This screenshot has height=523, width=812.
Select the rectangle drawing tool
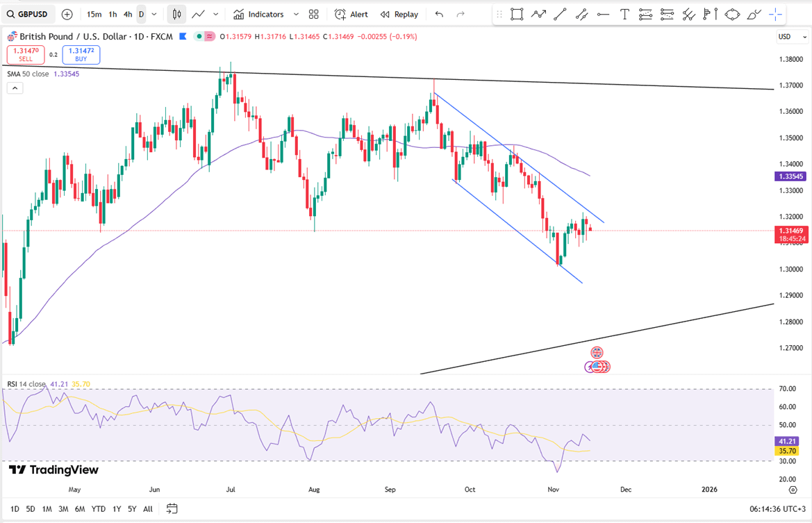[517, 14]
